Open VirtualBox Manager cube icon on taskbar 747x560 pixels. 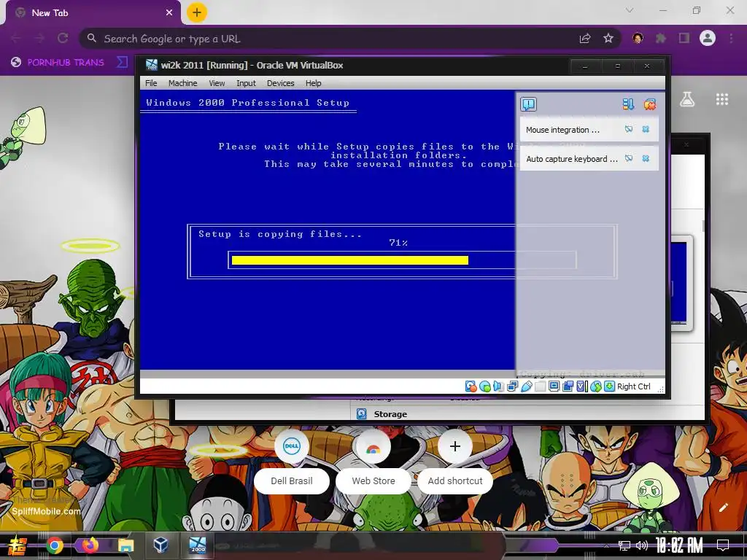pos(160,544)
